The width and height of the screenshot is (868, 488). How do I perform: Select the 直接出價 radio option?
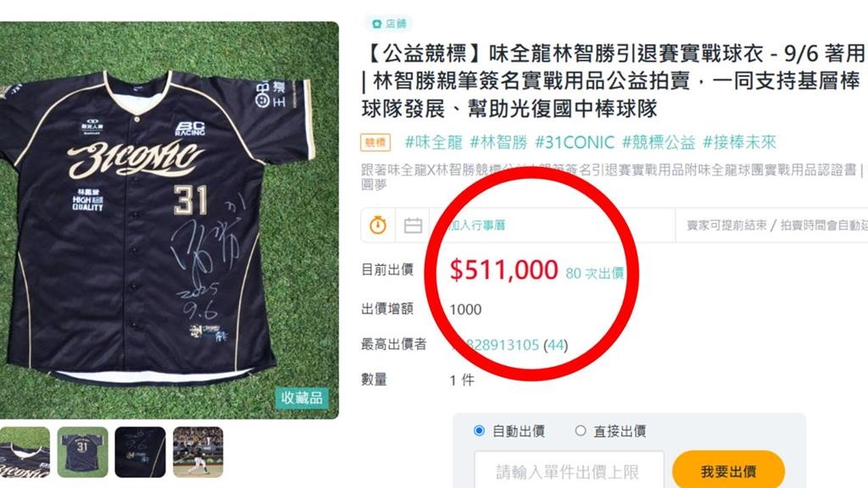pyautogui.click(x=580, y=430)
